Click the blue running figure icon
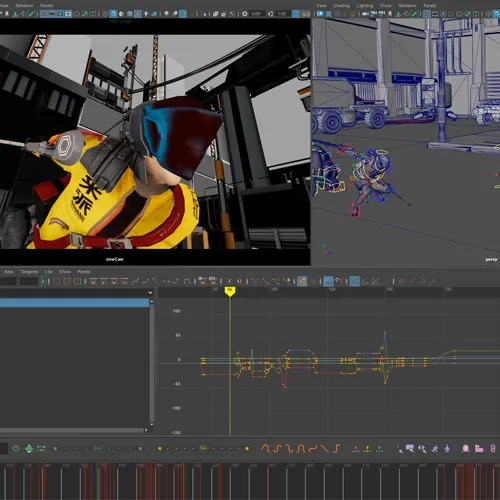The width and height of the screenshot is (500, 500). pyautogui.click(x=435, y=449)
